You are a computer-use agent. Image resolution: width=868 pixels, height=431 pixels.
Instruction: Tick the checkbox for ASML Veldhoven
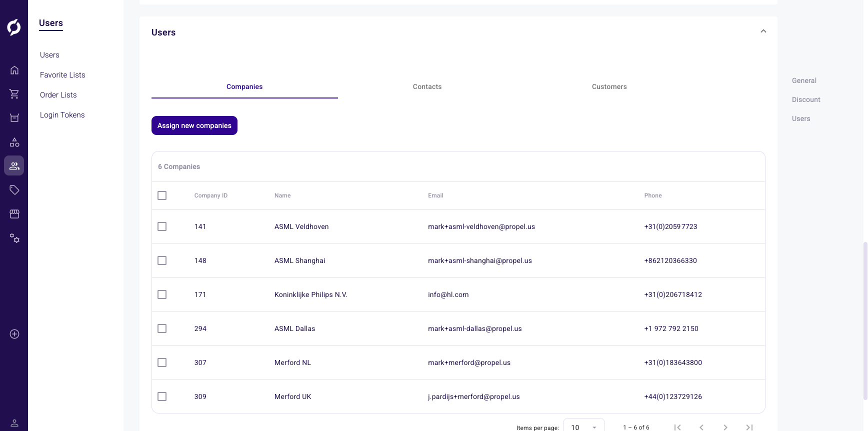(162, 226)
